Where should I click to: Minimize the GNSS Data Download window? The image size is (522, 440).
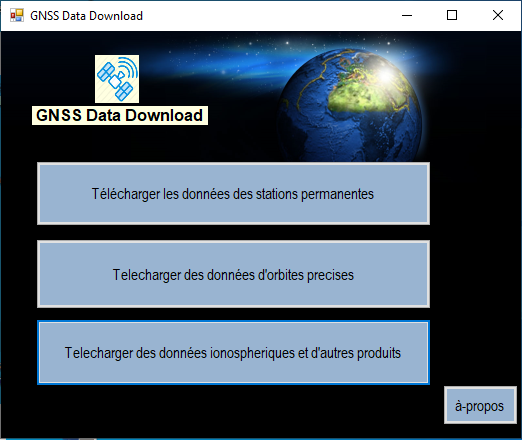pos(407,15)
